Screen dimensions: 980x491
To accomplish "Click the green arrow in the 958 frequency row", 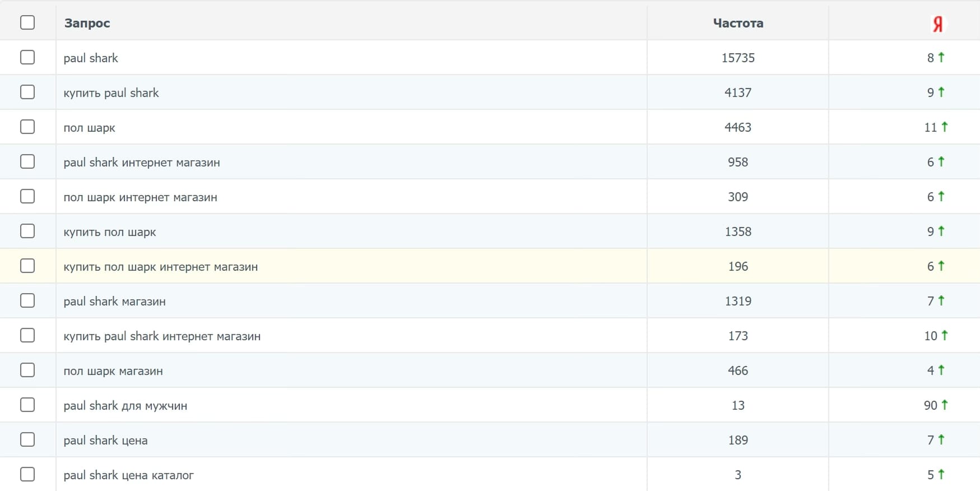I will [941, 161].
